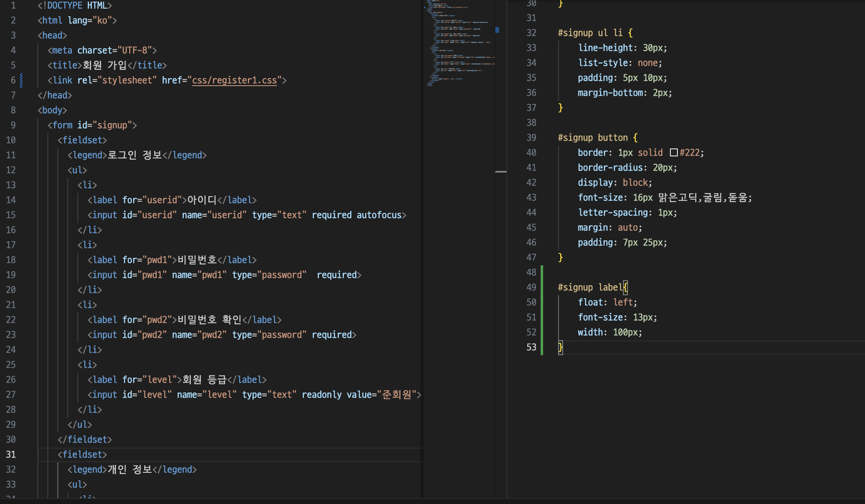Image resolution: width=865 pixels, height=504 pixels.
Task: Click the 'list-style: none' declaration
Action: tap(620, 63)
